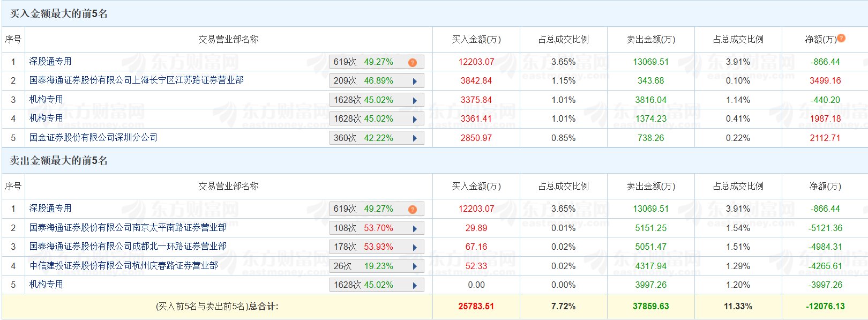The width and height of the screenshot is (868, 320).
Task: Expand arrow in 机构专用 row with 3361.41
Action: (x=415, y=119)
